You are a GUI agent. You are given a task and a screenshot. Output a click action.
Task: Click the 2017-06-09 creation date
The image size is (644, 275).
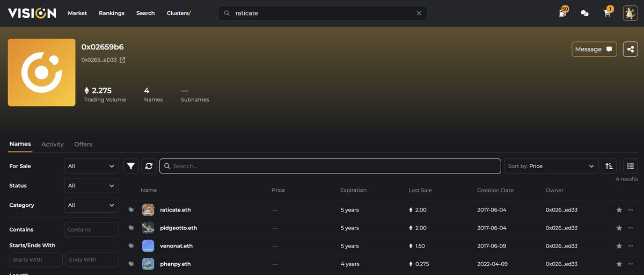tap(492, 246)
